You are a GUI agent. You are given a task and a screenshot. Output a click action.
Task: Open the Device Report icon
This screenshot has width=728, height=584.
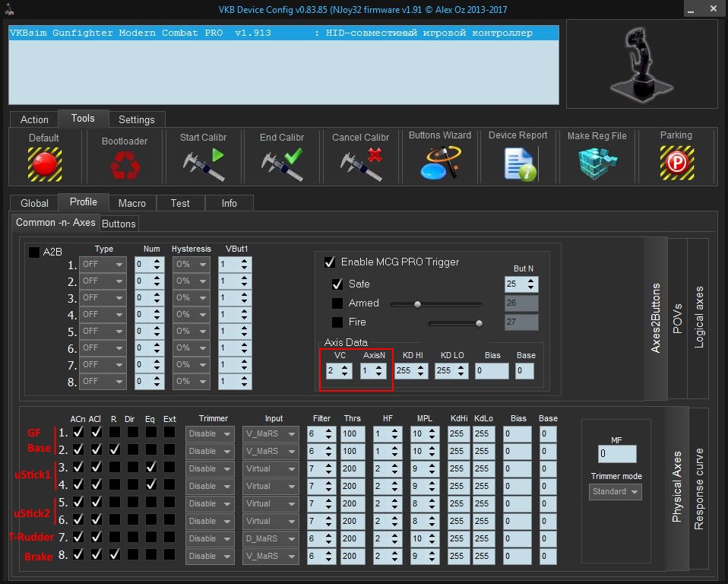[x=518, y=163]
